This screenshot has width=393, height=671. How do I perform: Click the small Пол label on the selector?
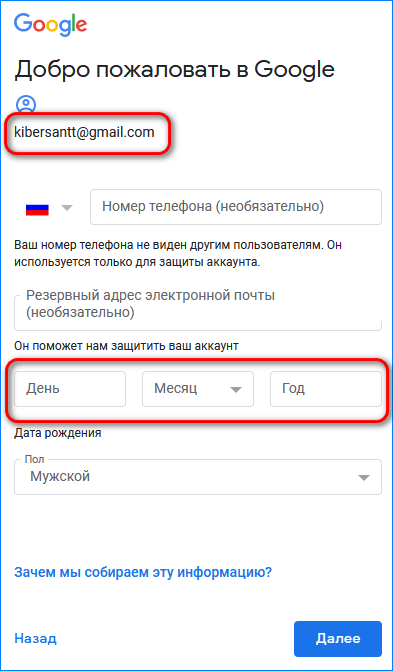[x=34, y=459]
